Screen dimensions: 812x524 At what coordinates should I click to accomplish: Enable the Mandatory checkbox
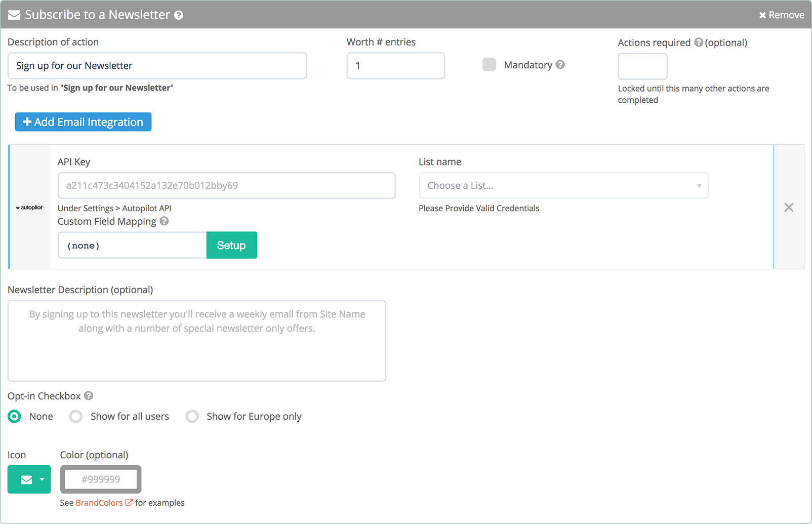(x=489, y=65)
